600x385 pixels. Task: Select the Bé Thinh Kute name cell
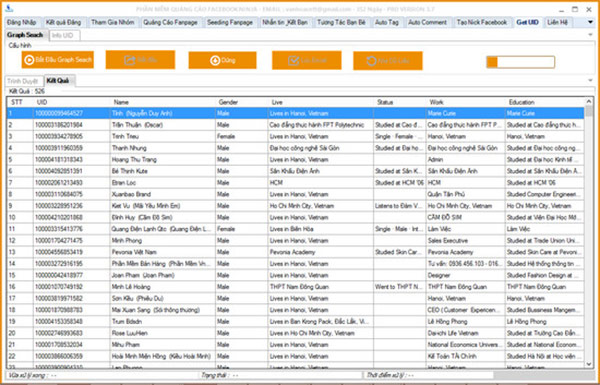coord(163,171)
